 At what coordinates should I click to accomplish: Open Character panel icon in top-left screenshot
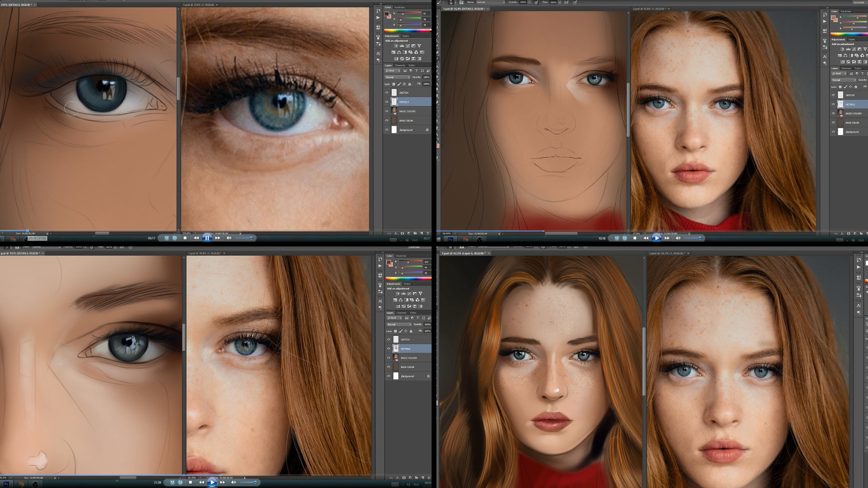pyautogui.click(x=378, y=53)
